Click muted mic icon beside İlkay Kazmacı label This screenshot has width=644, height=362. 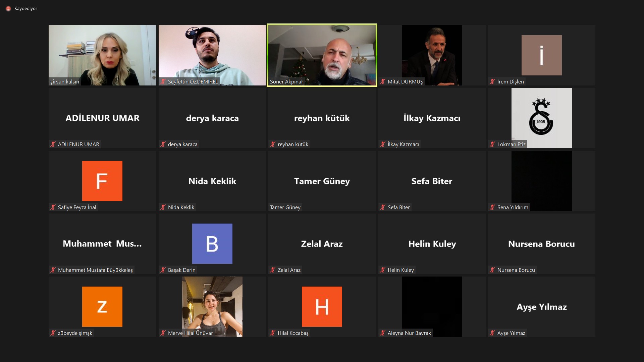coord(383,144)
